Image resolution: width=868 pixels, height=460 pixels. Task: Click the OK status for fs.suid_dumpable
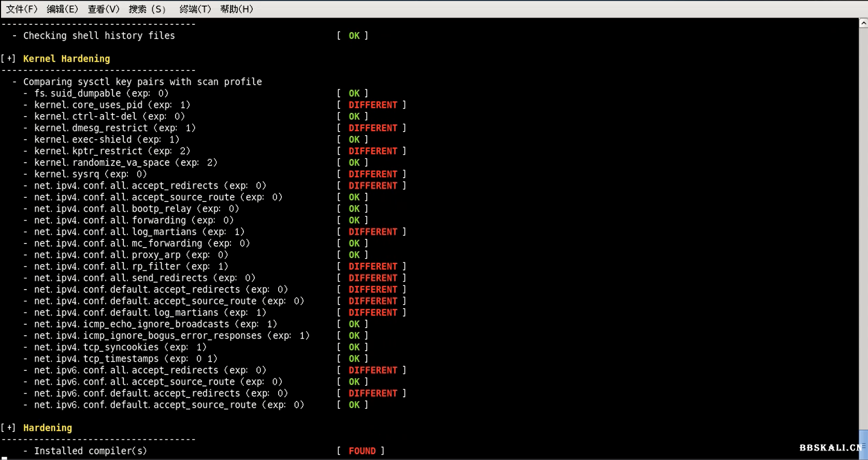(354, 93)
